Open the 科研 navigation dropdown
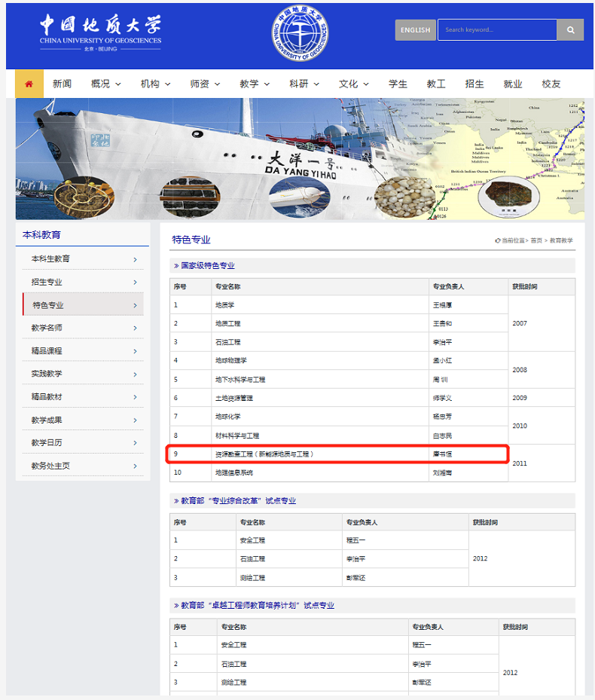The image size is (595, 700). click(x=304, y=84)
